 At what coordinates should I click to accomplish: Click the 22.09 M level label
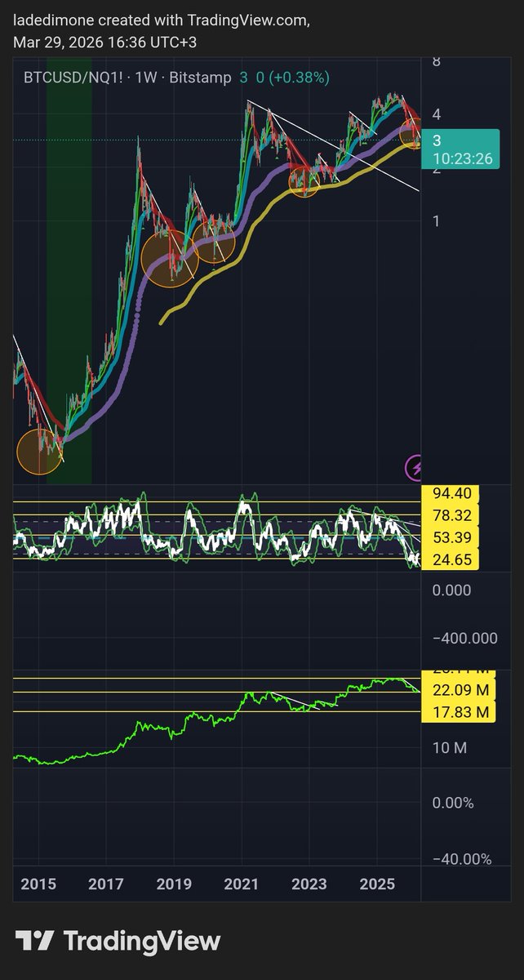459,690
